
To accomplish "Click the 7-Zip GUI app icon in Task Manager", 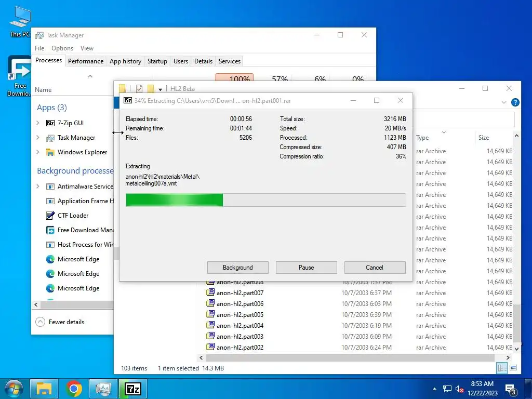I will point(50,123).
